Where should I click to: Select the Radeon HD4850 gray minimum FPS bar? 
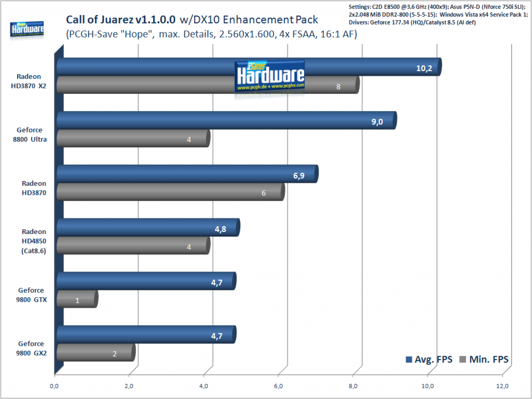pyautogui.click(x=133, y=246)
